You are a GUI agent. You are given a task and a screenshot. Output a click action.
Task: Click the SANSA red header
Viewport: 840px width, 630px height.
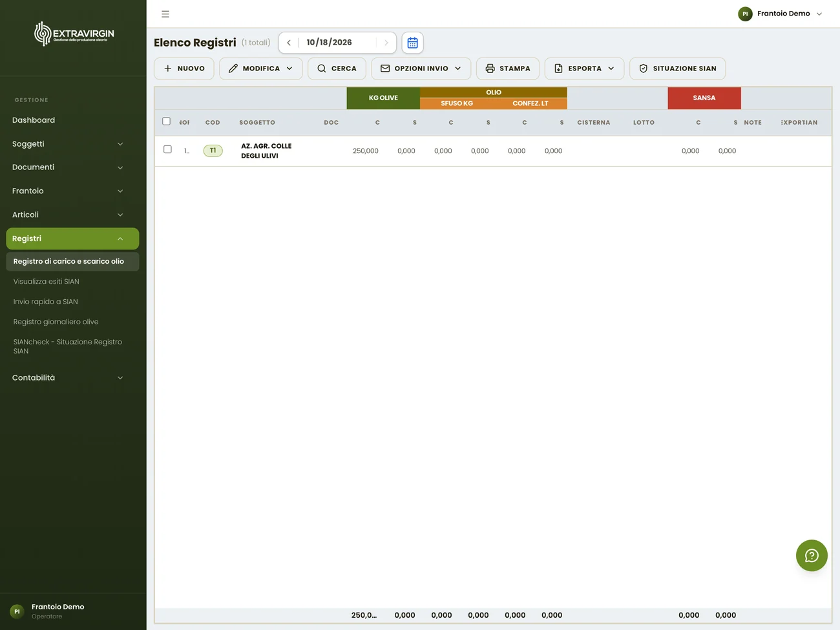point(704,98)
